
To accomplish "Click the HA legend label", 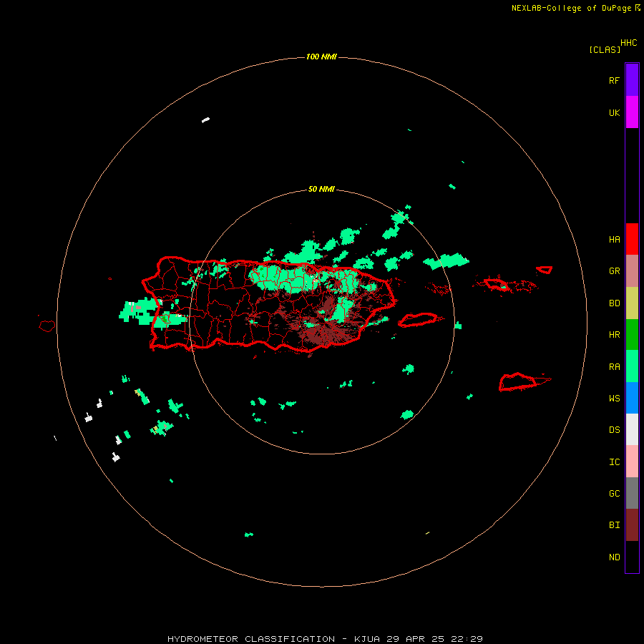I will 614,239.
